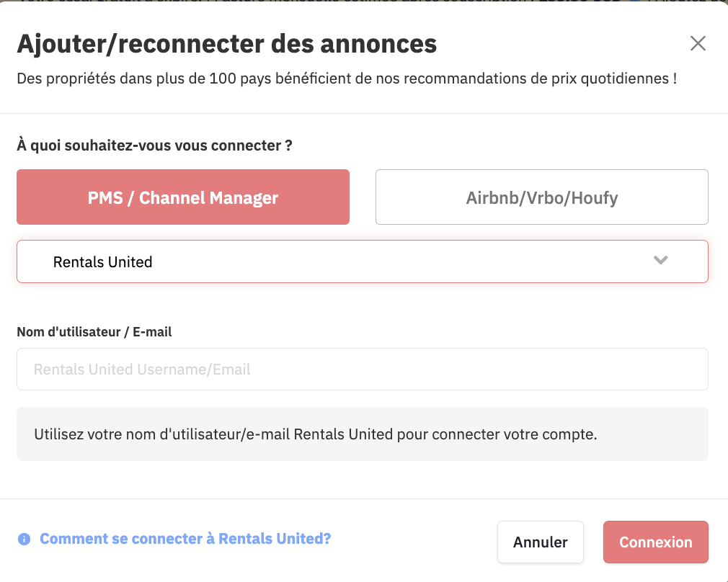Click the Rentals United Username/Email placeholder text

(142, 370)
